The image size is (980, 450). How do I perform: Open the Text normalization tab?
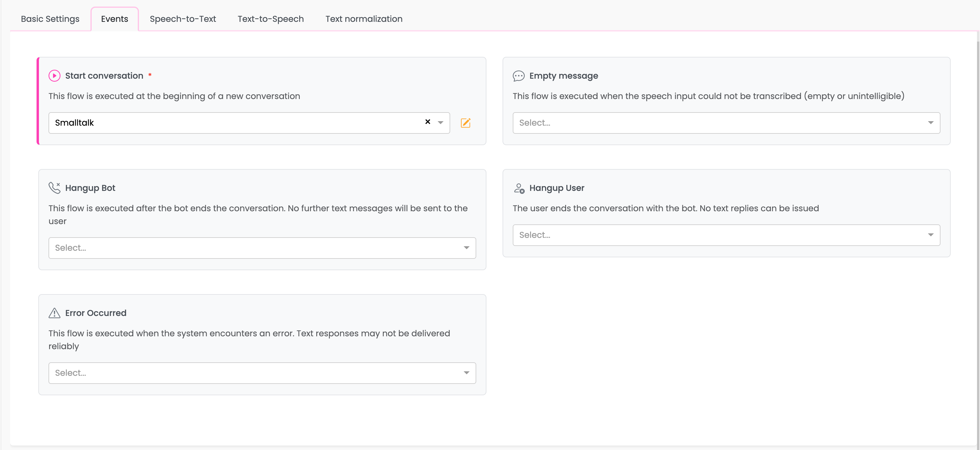[364, 19]
